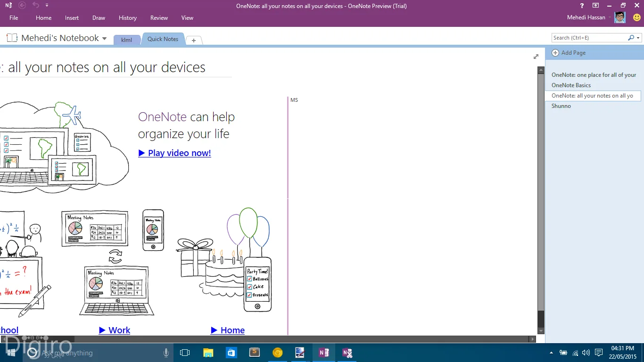Click the vertical scrollbar up arrow
Image resolution: width=644 pixels, height=362 pixels.
[x=541, y=70]
